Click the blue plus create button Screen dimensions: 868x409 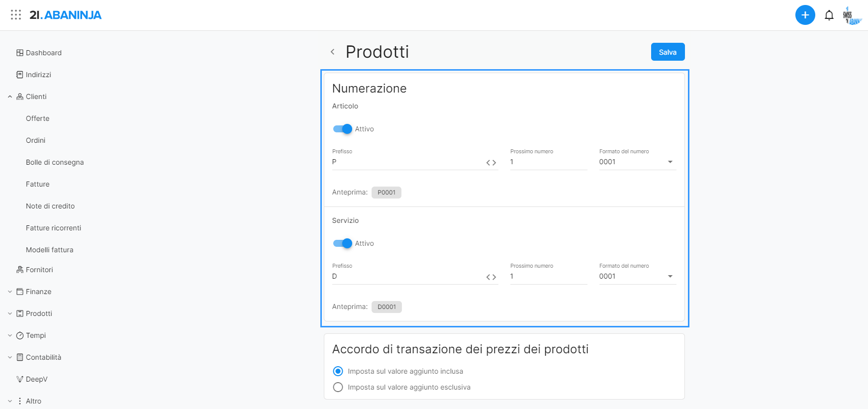[805, 15]
